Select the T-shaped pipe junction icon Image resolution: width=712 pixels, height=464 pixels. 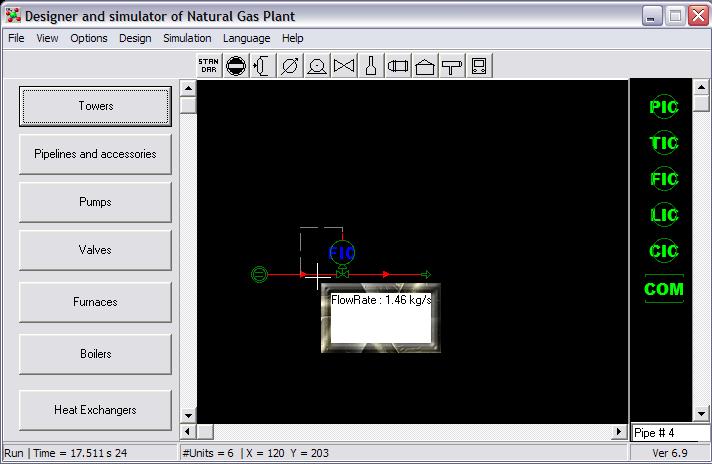452,66
